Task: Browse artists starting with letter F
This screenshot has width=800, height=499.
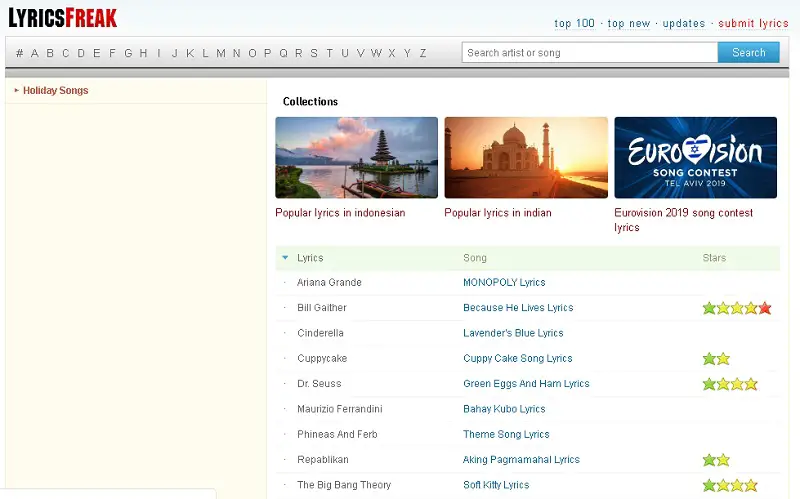Action: tap(112, 53)
